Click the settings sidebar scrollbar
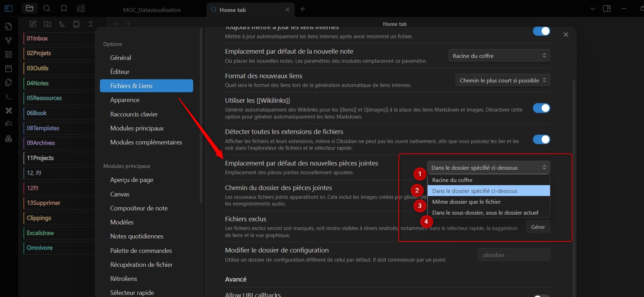This screenshot has width=644, height=297. pyautogui.click(x=201, y=116)
